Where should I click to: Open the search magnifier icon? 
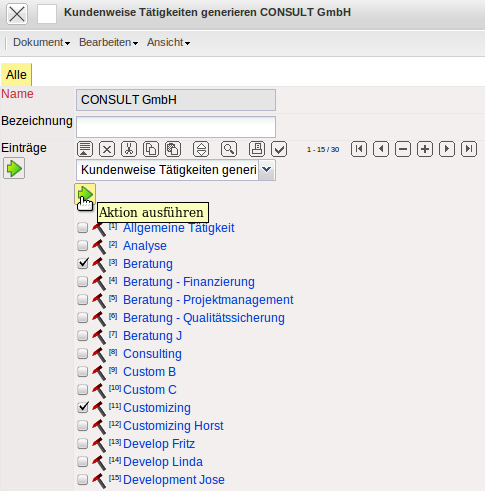tap(229, 149)
